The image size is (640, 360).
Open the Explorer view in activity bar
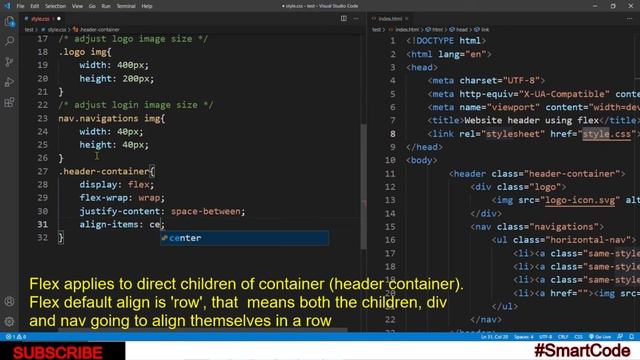pyautogui.click(x=9, y=21)
